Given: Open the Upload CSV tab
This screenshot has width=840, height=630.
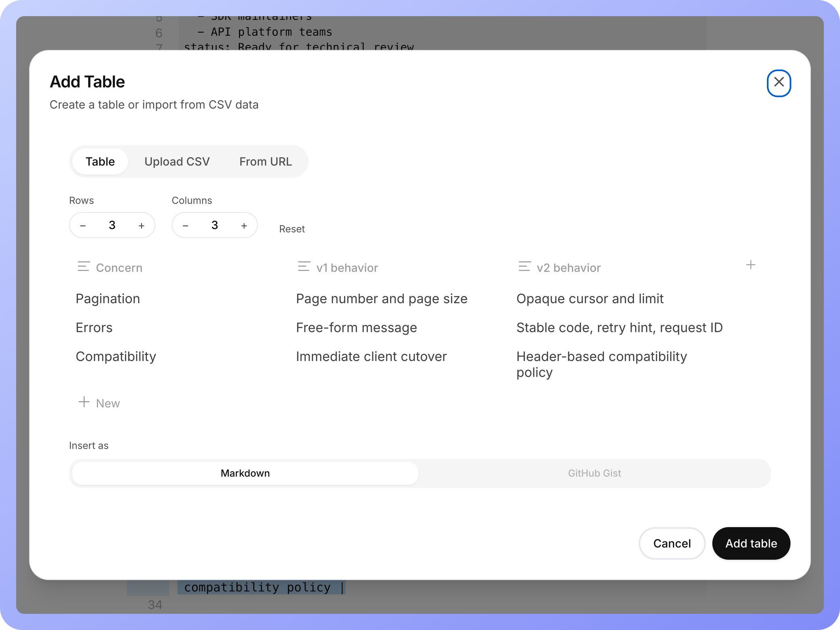Looking at the screenshot, I should point(177,162).
